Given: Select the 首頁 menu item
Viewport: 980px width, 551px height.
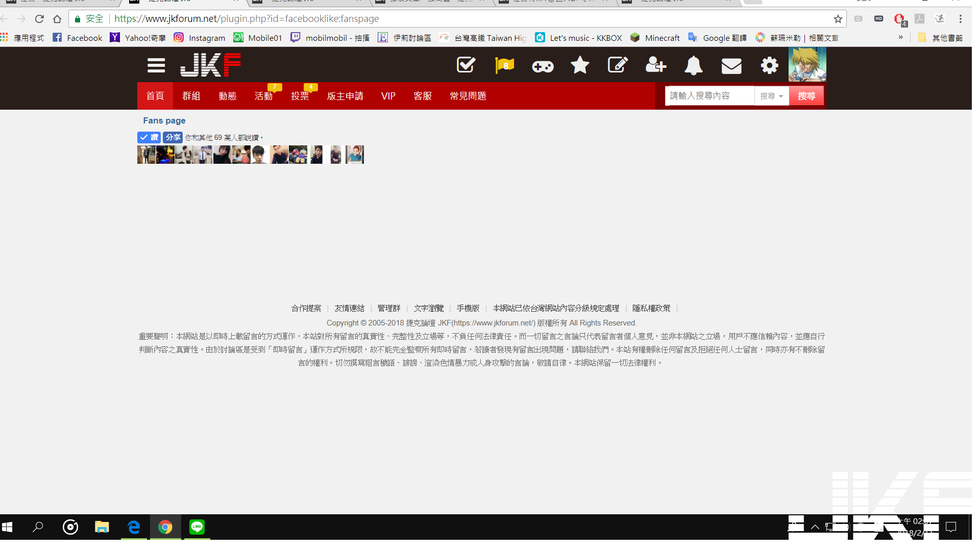Looking at the screenshot, I should point(155,96).
